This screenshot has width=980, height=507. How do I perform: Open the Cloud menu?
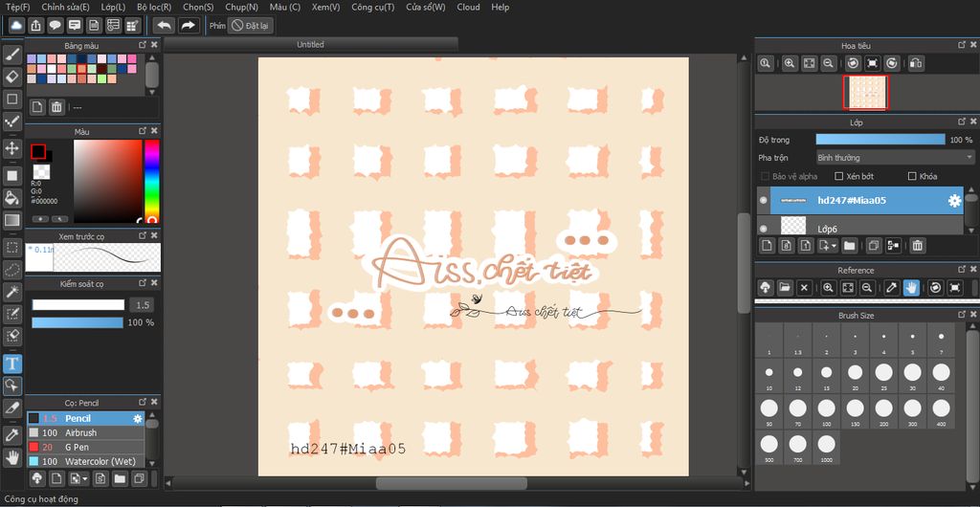468,7
